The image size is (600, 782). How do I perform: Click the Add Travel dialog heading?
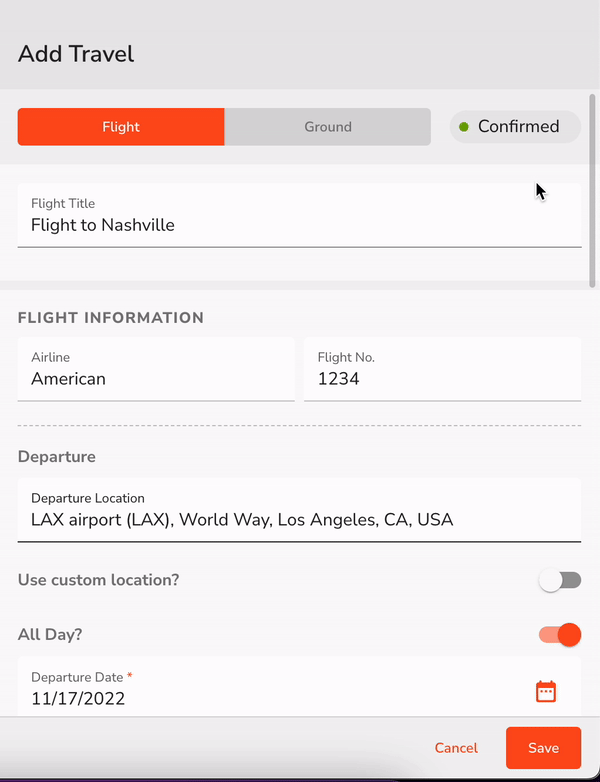(76, 54)
